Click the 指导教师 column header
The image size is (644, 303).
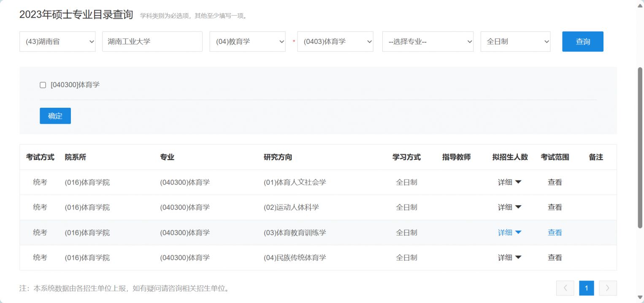456,157
